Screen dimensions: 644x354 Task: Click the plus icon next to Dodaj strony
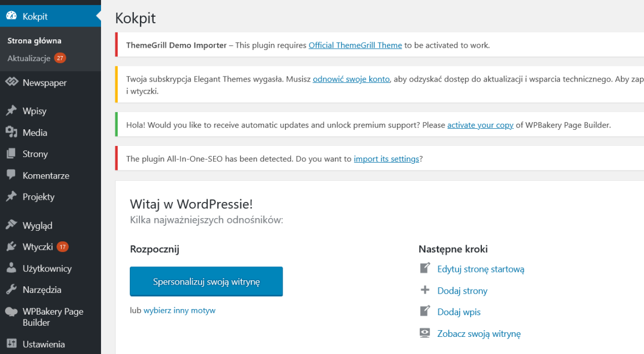tap(425, 290)
